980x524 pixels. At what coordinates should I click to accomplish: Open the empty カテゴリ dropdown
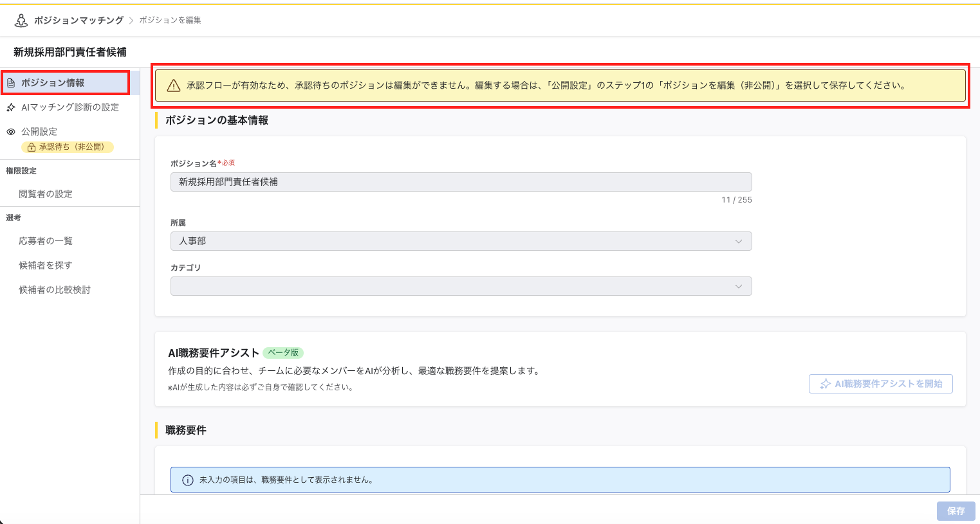461,286
